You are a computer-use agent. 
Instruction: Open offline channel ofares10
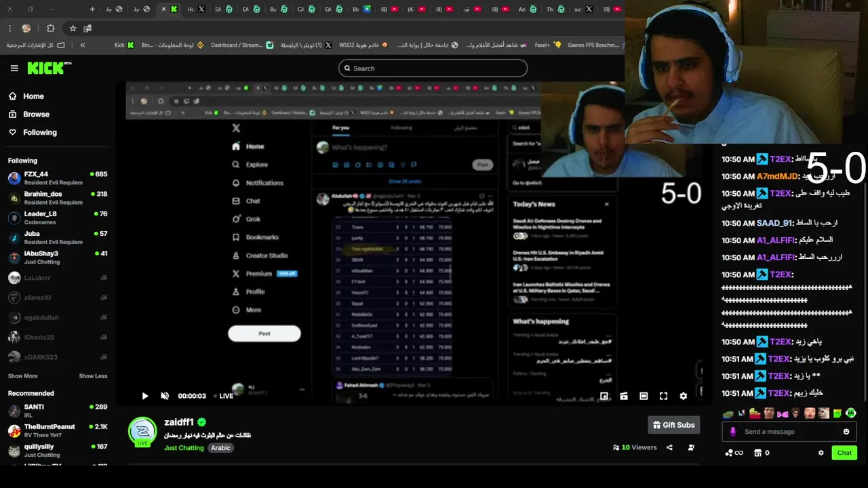pyautogui.click(x=57, y=298)
